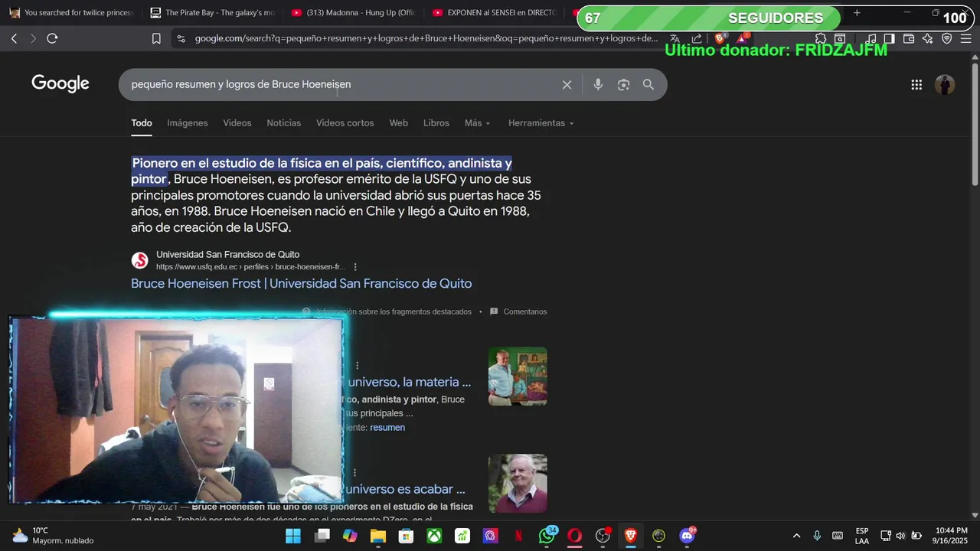Open Leo AI sparkle icon
This screenshot has height=551, width=980.
tap(928, 38)
